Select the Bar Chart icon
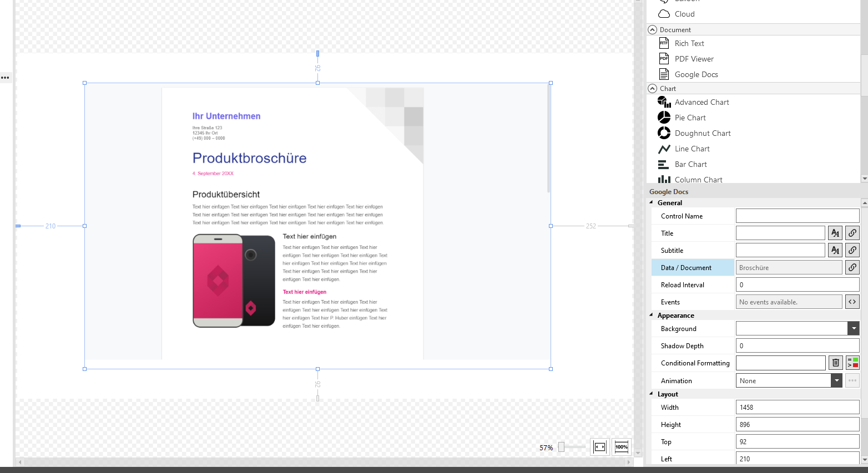Image resolution: width=868 pixels, height=473 pixels. coord(664,164)
